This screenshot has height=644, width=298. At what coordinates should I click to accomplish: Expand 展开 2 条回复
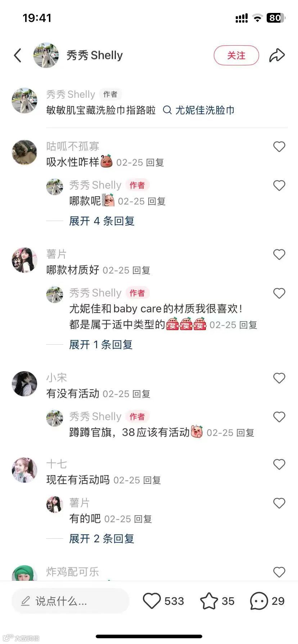click(101, 539)
